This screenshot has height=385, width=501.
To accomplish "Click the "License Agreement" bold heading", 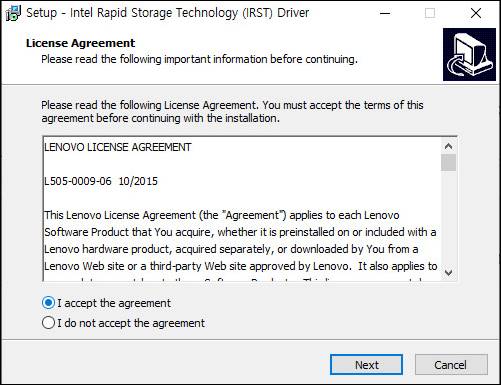I will click(x=81, y=43).
